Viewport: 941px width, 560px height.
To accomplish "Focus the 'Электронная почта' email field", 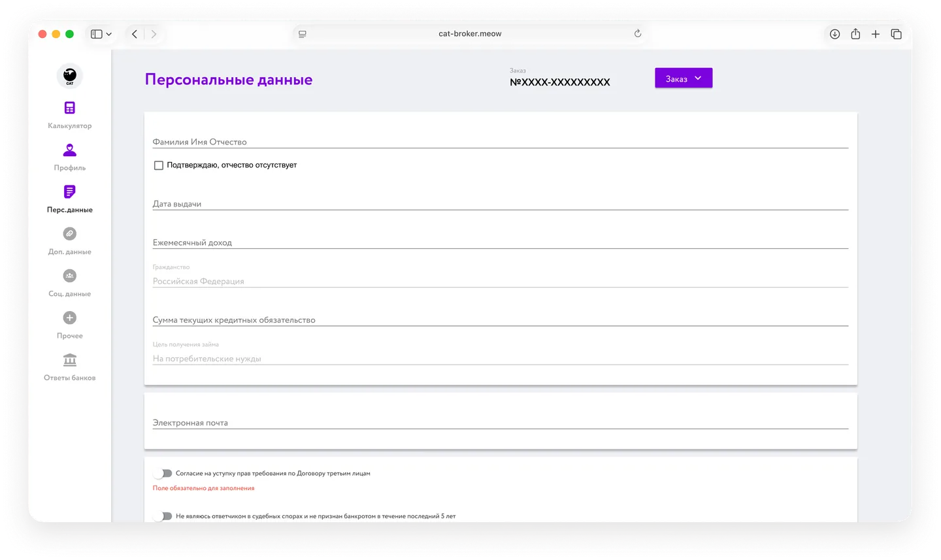I will tap(500, 422).
